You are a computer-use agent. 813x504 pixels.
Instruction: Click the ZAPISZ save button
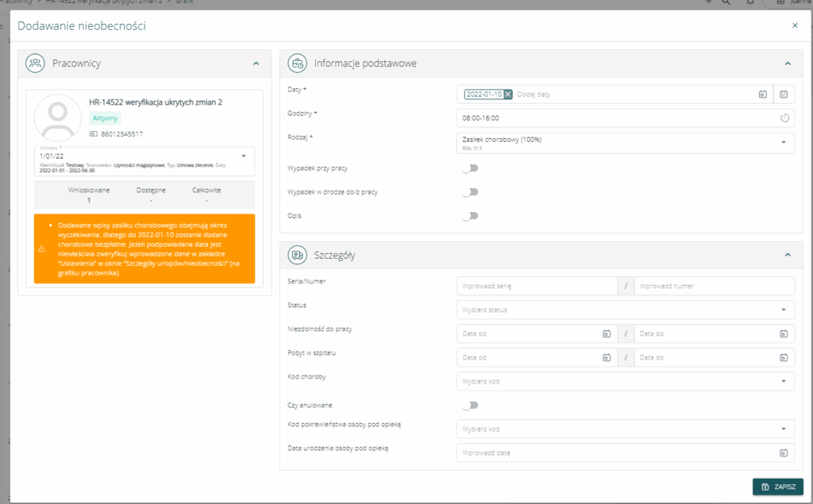(x=777, y=487)
